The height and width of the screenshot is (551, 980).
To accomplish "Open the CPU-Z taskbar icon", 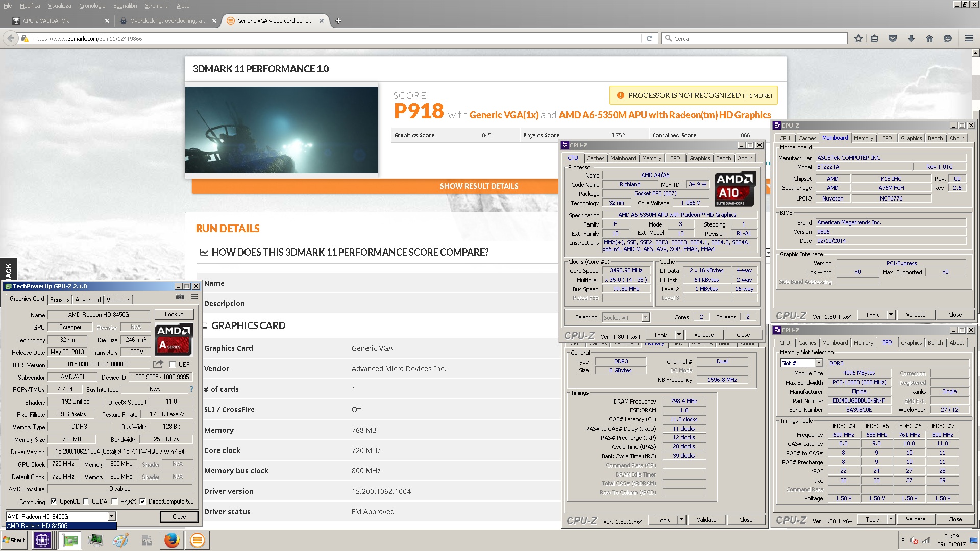I will [42, 540].
